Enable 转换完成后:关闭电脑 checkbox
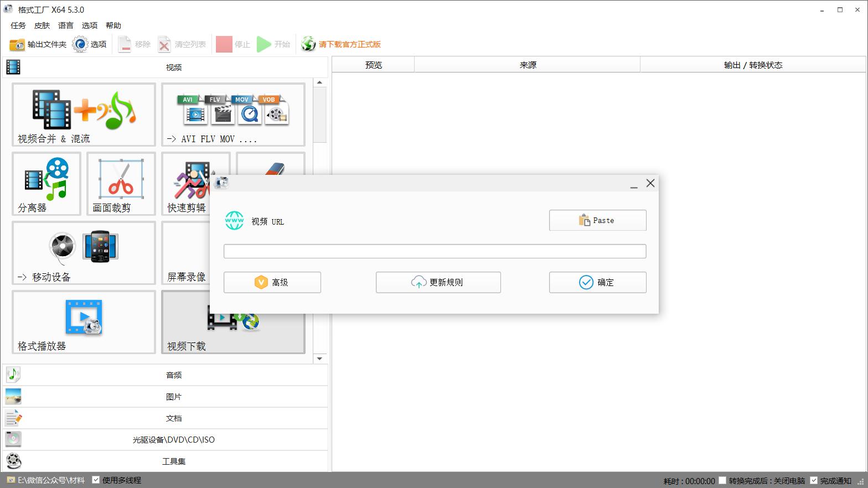Image resolution: width=868 pixels, height=488 pixels. 722,480
